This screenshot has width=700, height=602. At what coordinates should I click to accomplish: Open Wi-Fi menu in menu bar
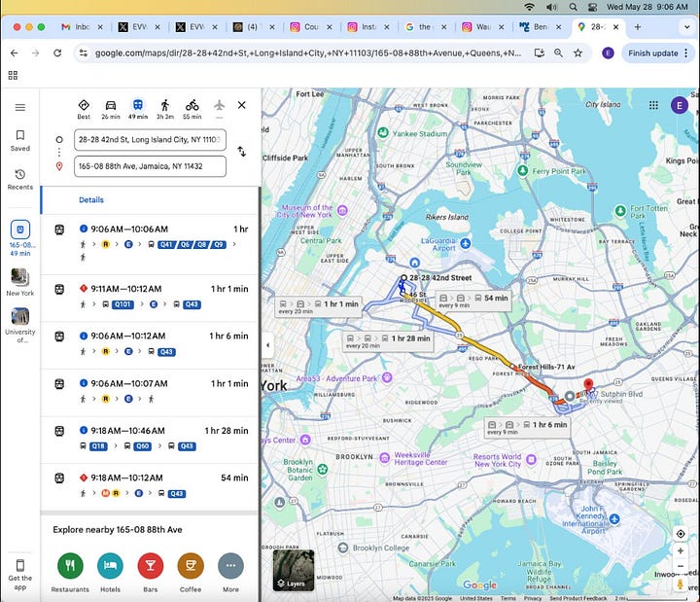(x=530, y=7)
